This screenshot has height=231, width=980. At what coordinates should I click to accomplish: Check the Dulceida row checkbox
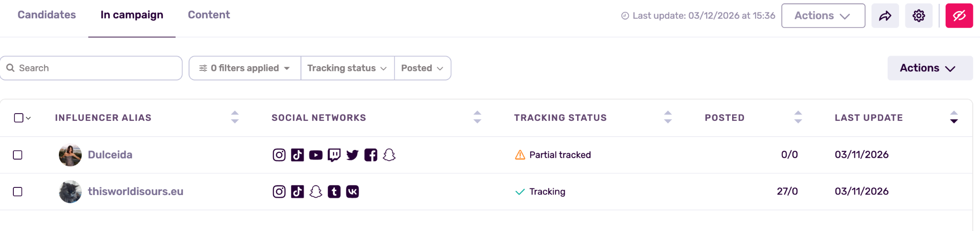[18, 155]
